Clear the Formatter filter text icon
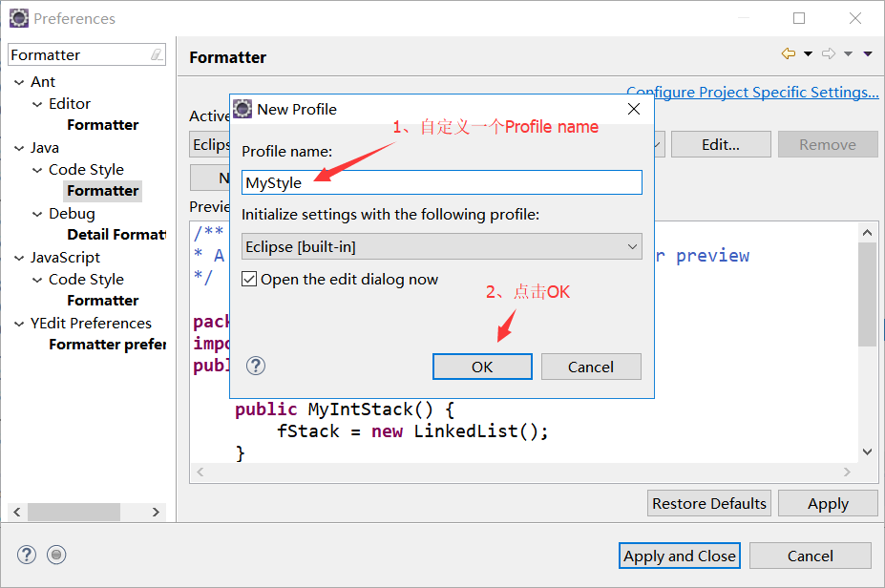Image resolution: width=885 pixels, height=588 pixels. coord(157,54)
